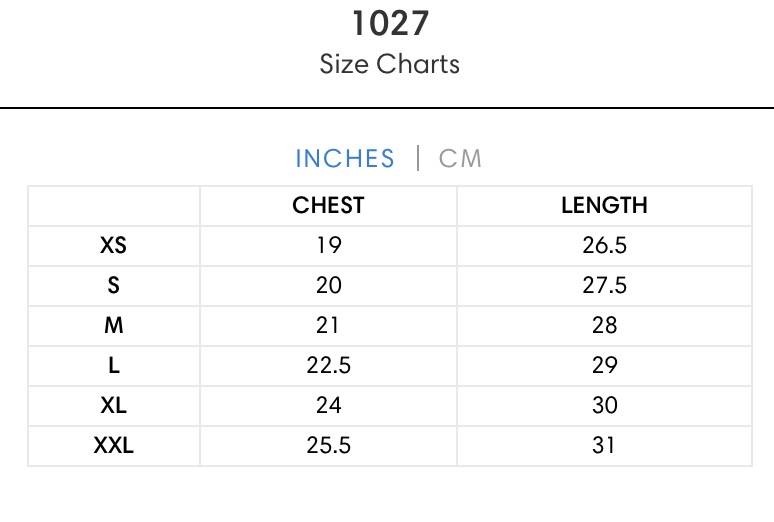Viewport: 774px width, 522px height.
Task: Select the INCHES unit tab
Action: [x=345, y=159]
